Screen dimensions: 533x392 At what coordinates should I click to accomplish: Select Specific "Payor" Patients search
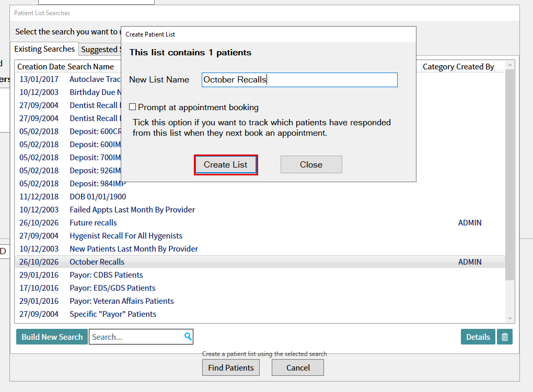coord(260,314)
